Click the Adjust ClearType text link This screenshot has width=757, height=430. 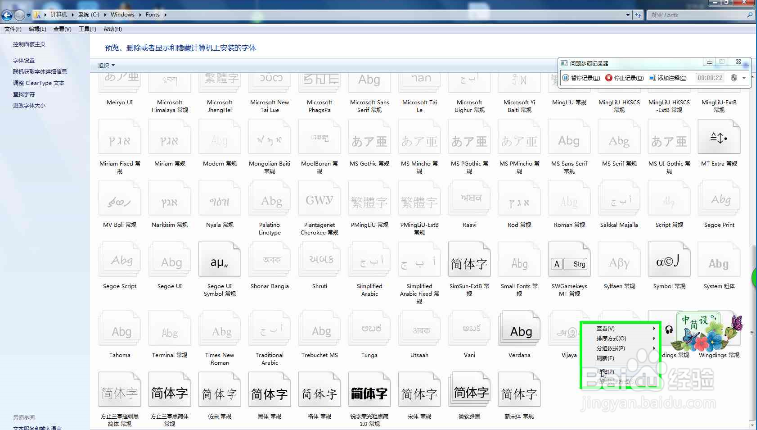[38, 83]
